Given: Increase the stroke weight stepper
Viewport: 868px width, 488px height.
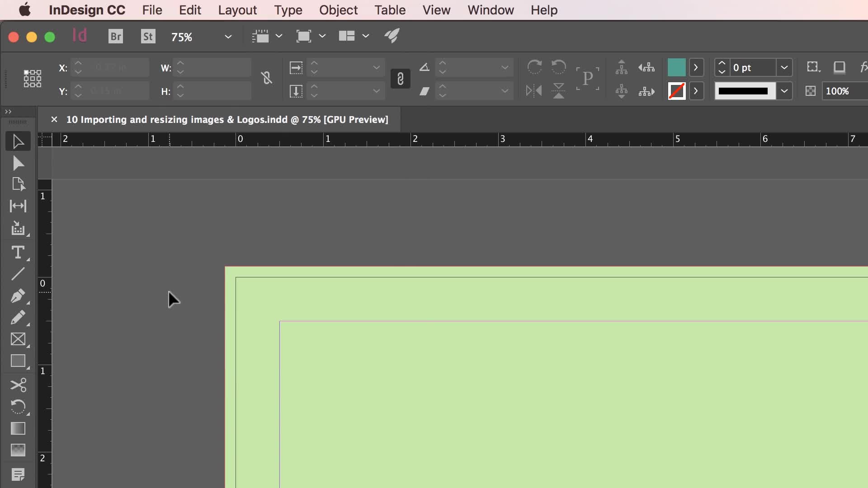Looking at the screenshot, I should pos(722,63).
